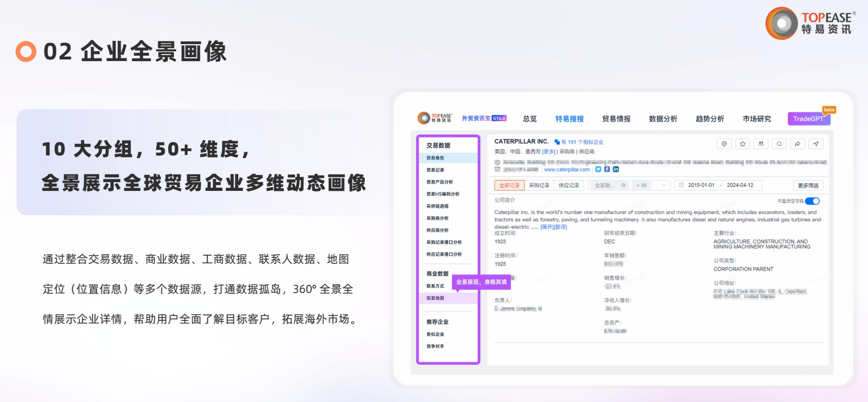Click the 商业数据 sidebar heading

click(437, 274)
